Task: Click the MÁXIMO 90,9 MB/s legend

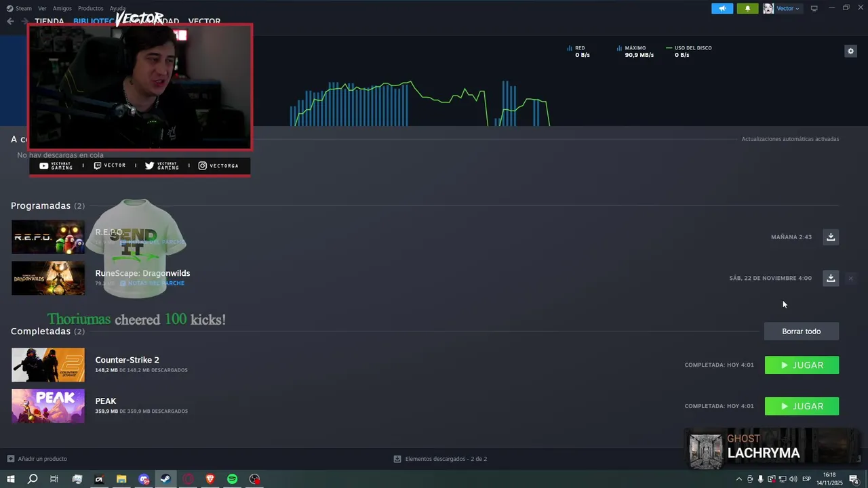Action: point(635,52)
